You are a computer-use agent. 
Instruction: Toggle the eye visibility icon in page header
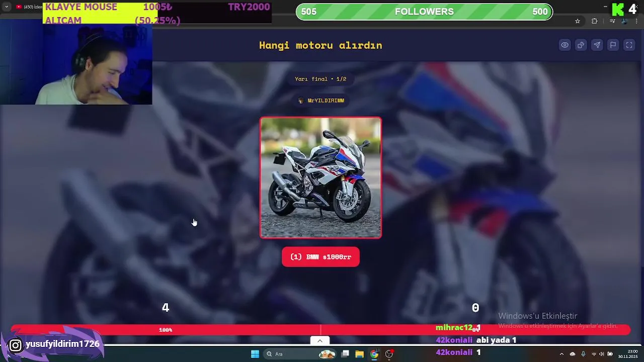pyautogui.click(x=565, y=45)
